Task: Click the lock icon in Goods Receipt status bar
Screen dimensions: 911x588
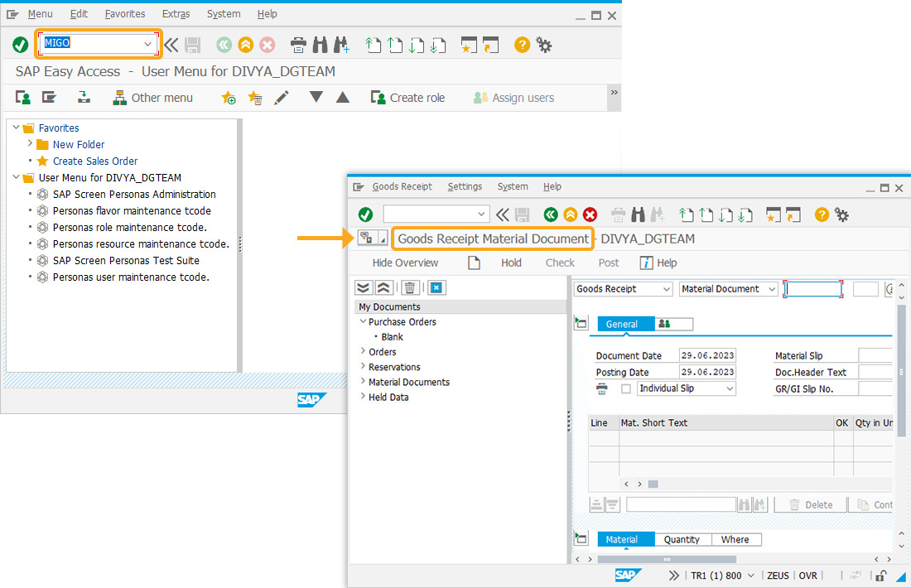Action: pos(881,576)
